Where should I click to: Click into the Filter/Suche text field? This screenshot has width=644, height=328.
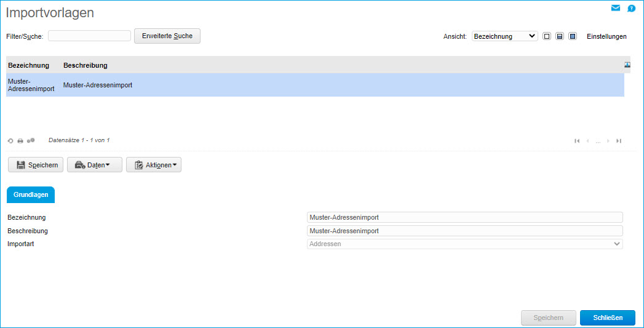coord(89,36)
